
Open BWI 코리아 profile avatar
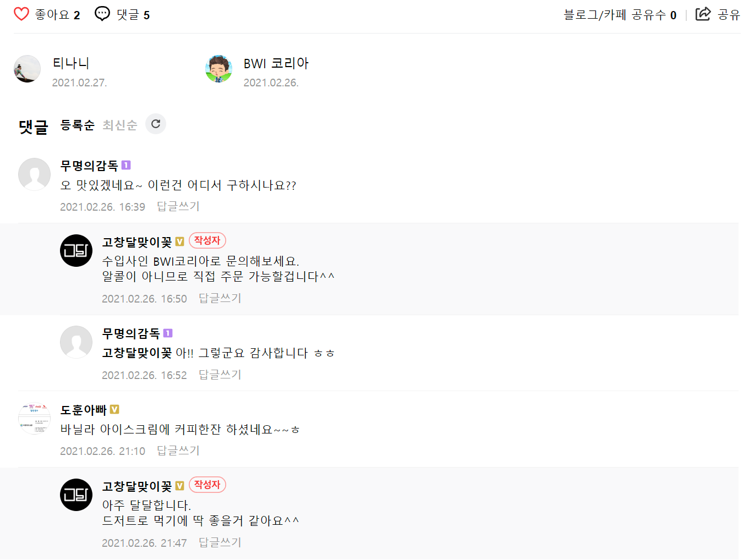[218, 69]
